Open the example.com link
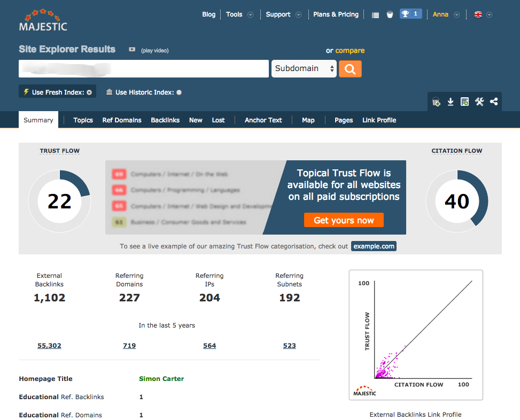Screen dimensions: 520x420 pyautogui.click(x=374, y=246)
